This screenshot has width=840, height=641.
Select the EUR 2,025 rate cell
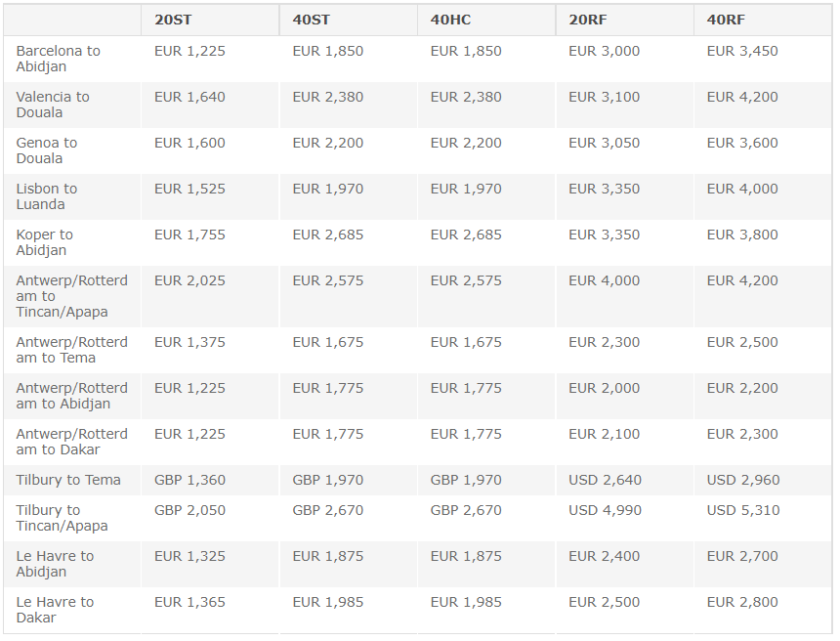tap(189, 280)
